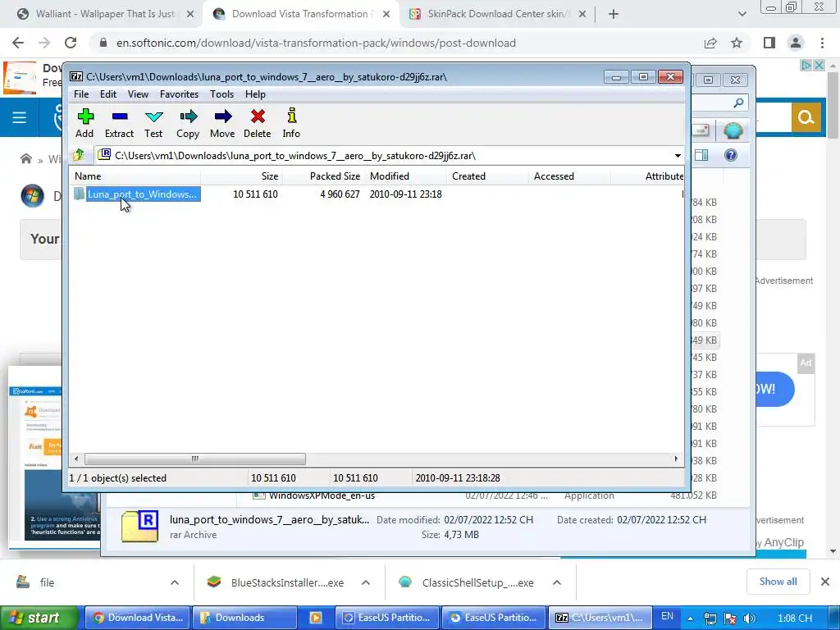
Task: Click the Info toolbar icon
Action: tap(291, 123)
